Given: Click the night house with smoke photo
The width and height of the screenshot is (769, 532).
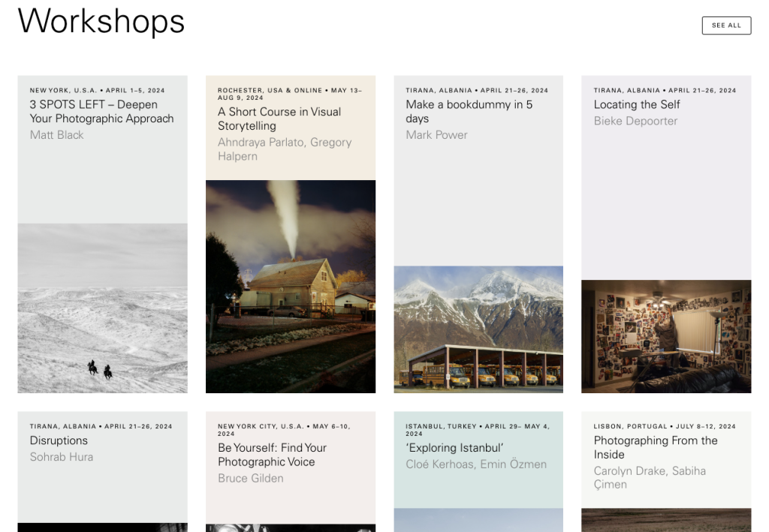Looking at the screenshot, I should tap(290, 286).
